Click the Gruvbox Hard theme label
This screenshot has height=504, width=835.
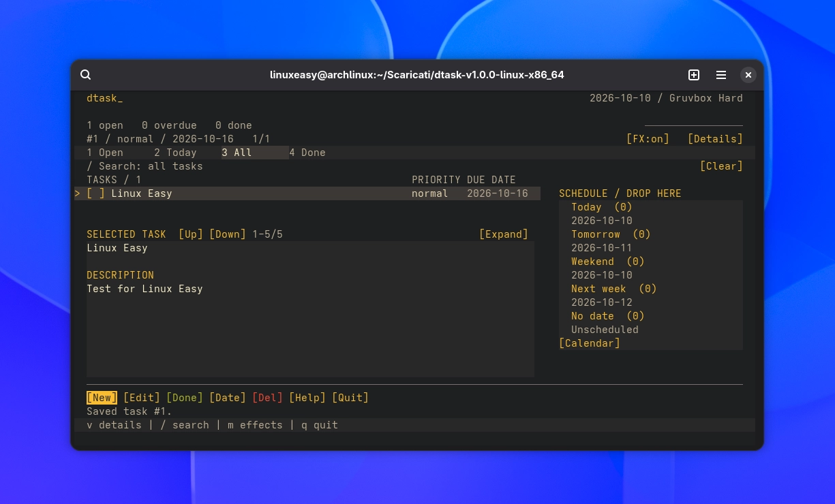706,98
